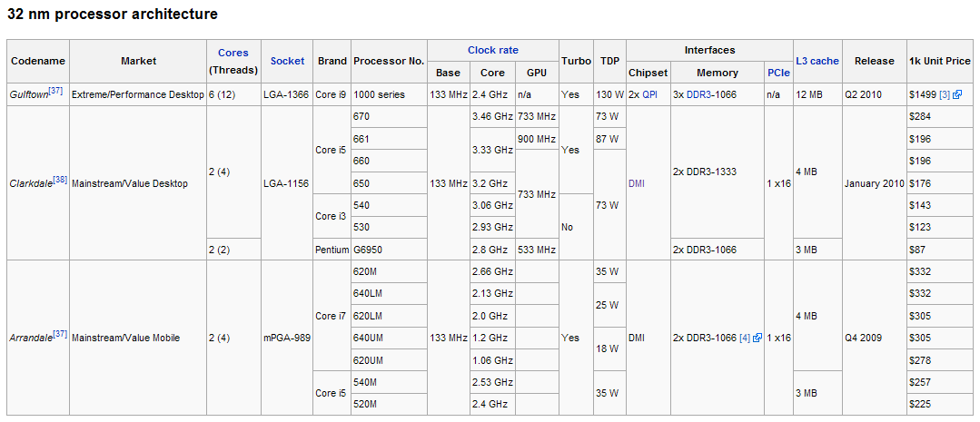Select the $225 price cell

[940, 405]
